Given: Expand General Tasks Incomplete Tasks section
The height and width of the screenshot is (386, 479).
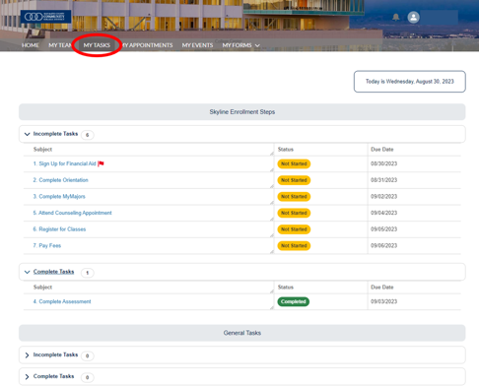Looking at the screenshot, I should coord(27,355).
